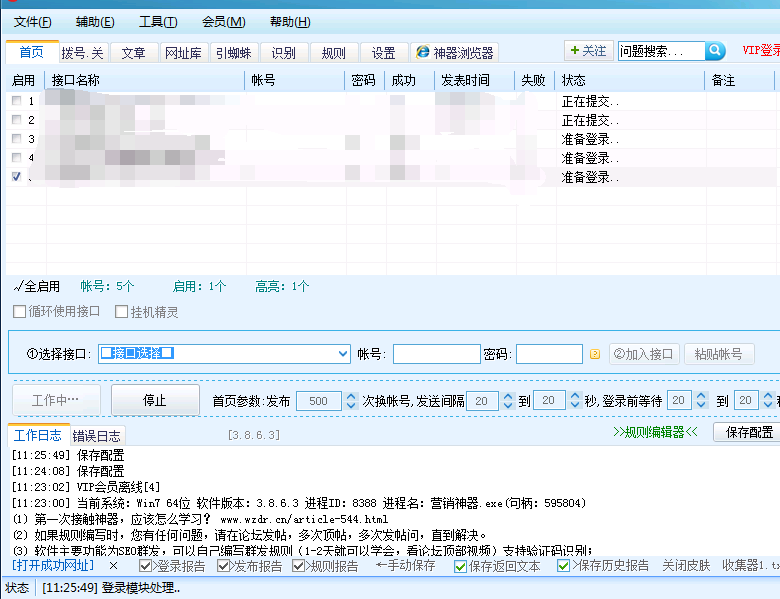
Task: Open the 工具(T) menu
Action: click(x=158, y=22)
